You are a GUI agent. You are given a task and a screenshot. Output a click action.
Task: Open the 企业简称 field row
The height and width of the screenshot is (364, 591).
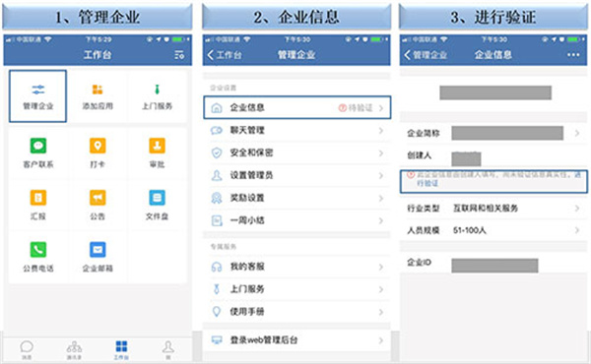[493, 133]
